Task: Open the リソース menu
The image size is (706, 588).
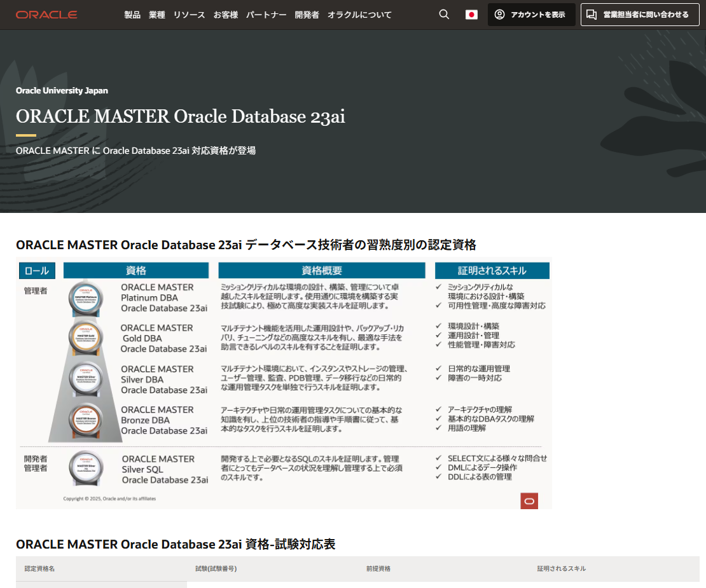Action: 189,15
